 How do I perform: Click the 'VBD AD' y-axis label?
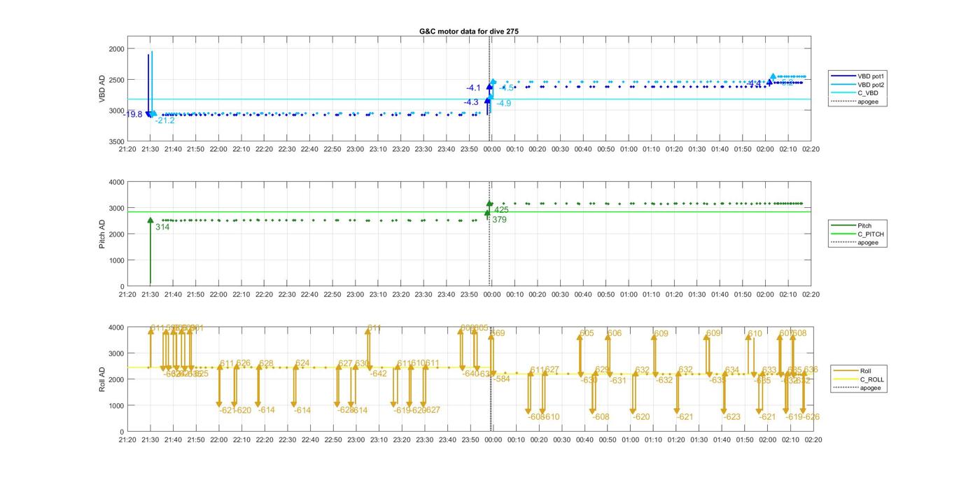tap(102, 90)
